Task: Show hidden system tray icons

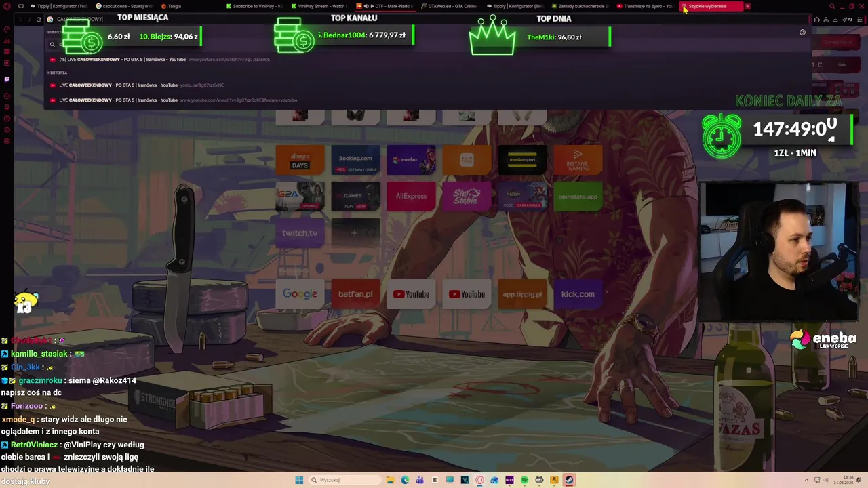Action: click(806, 480)
